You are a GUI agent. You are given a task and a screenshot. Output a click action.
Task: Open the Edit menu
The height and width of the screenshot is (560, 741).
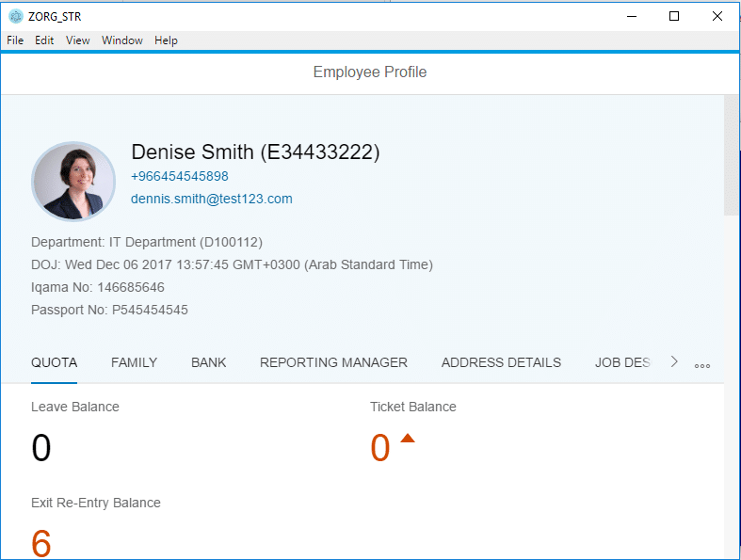(44, 40)
